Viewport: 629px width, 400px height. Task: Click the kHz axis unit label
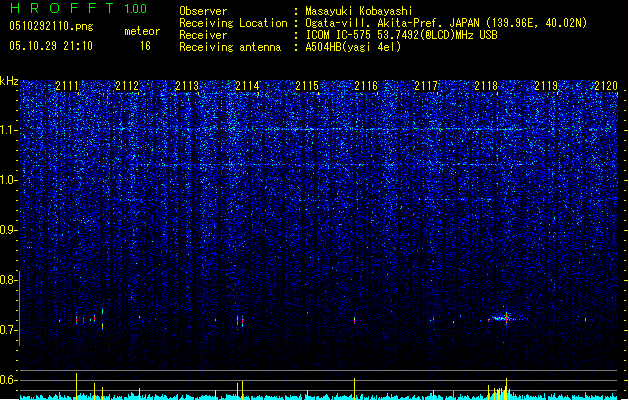9,81
